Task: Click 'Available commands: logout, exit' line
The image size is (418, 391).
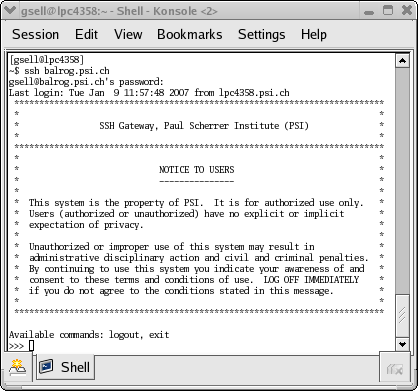Action: (89, 335)
